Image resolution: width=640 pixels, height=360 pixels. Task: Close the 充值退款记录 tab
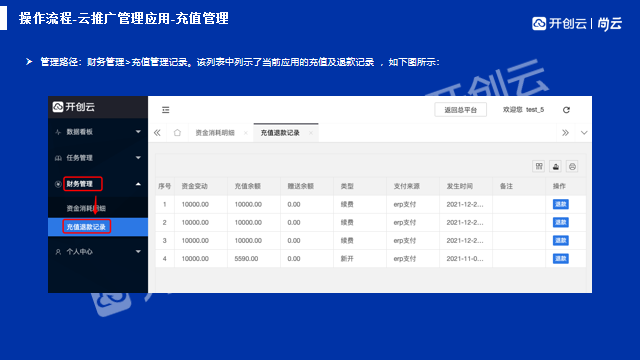click(311, 133)
